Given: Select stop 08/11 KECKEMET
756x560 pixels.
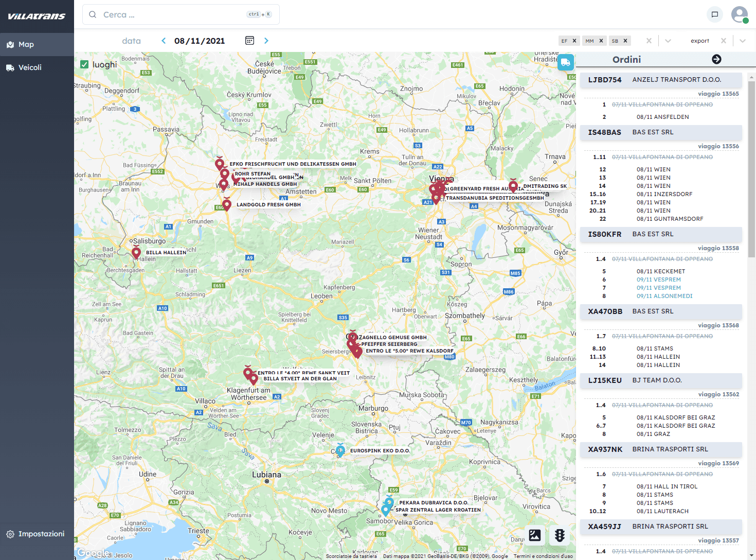Looking at the screenshot, I should [661, 271].
